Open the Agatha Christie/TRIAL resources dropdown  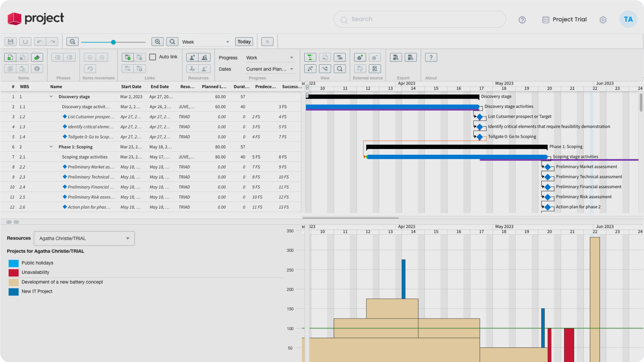click(84, 238)
